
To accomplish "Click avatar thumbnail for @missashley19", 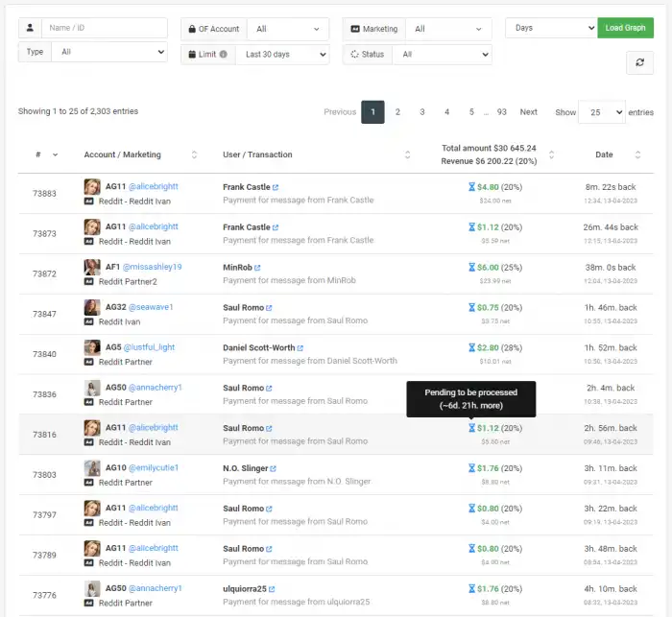I will click(x=92, y=267).
